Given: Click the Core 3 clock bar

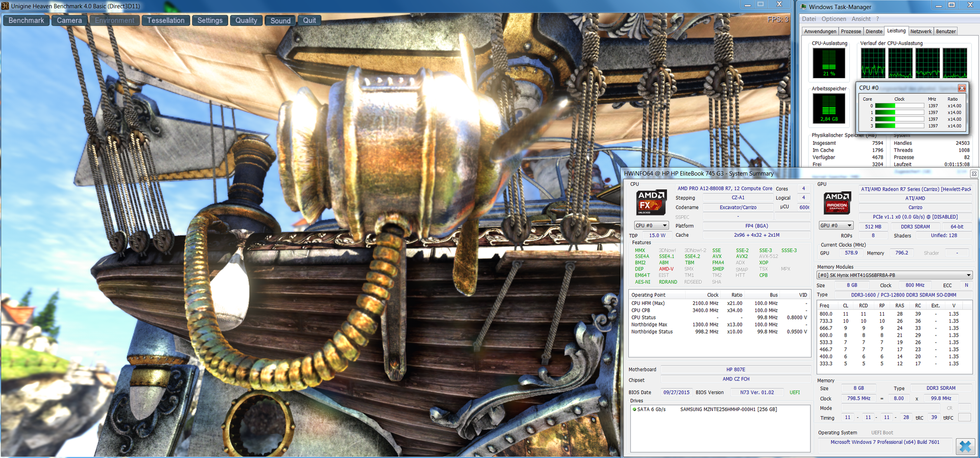Looking at the screenshot, I should [x=899, y=126].
